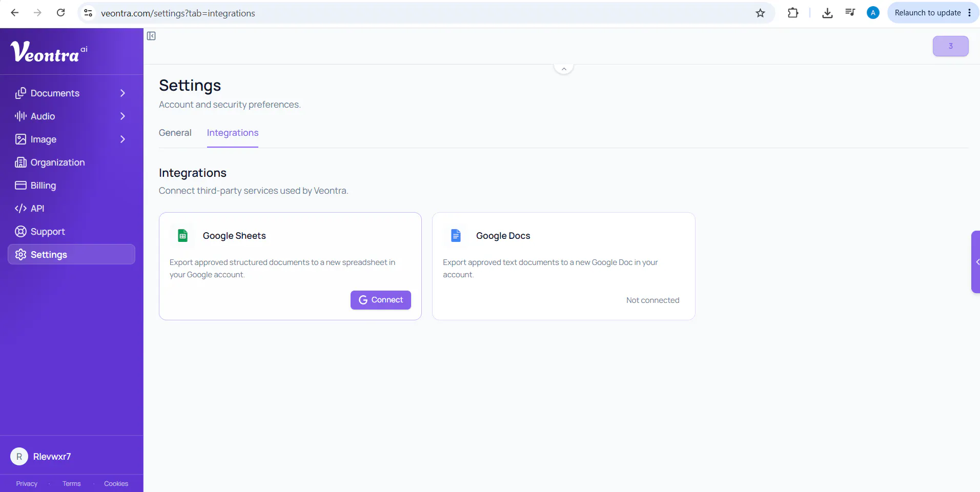Click Google Sheets export description text

pyautogui.click(x=282, y=269)
